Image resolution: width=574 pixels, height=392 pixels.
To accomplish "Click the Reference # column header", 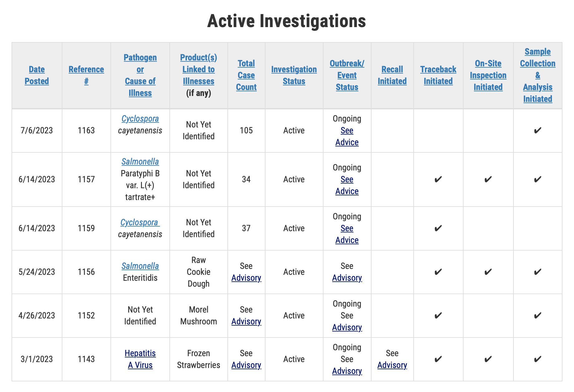I will click(86, 75).
